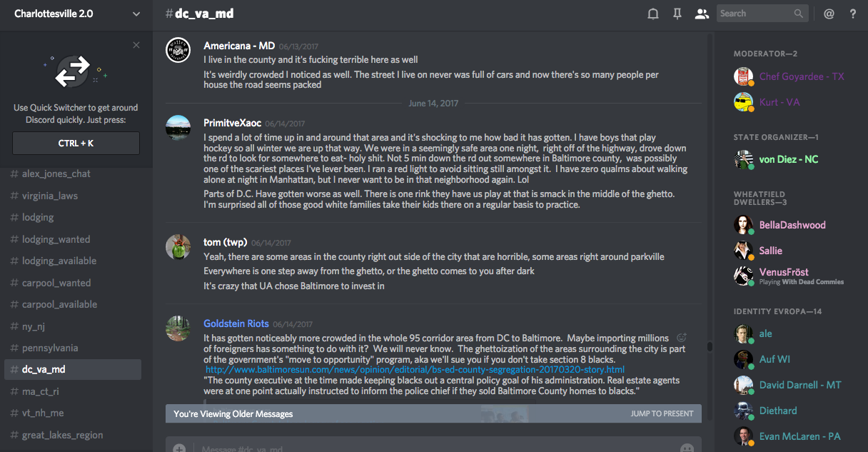Click the search box
This screenshot has width=868, height=452.
click(757, 14)
